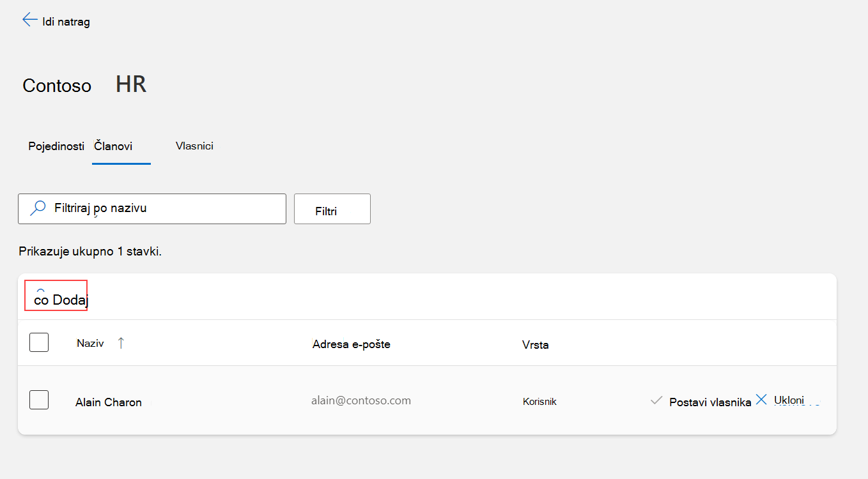
Task: Check the box for Alain Charon
Action: coord(39,400)
